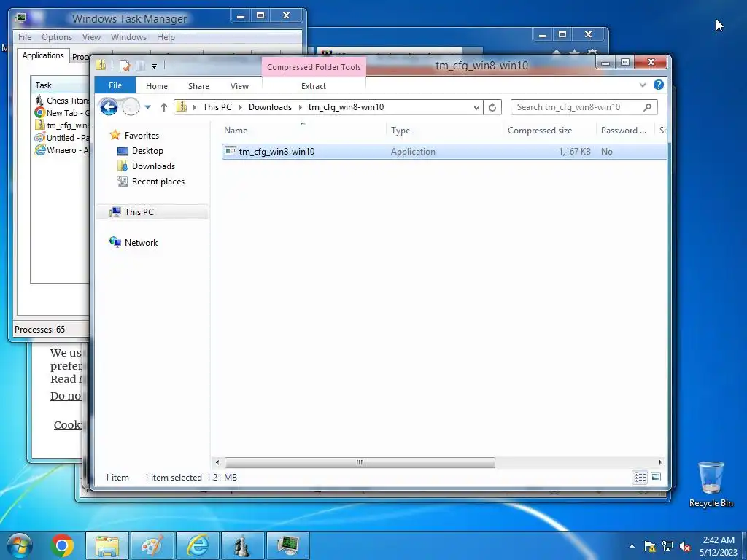Viewport: 747px width, 560px height.
Task: Click Downloads in the address path
Action: [270, 107]
